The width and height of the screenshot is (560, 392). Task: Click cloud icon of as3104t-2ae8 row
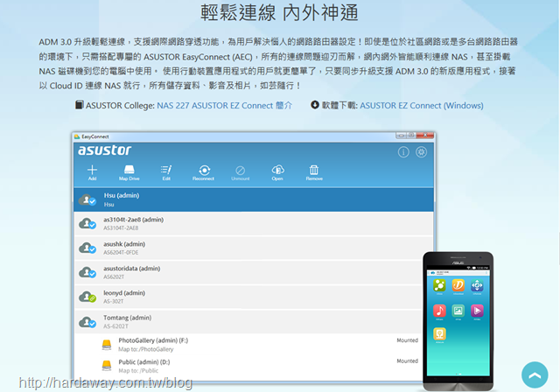coord(87,224)
